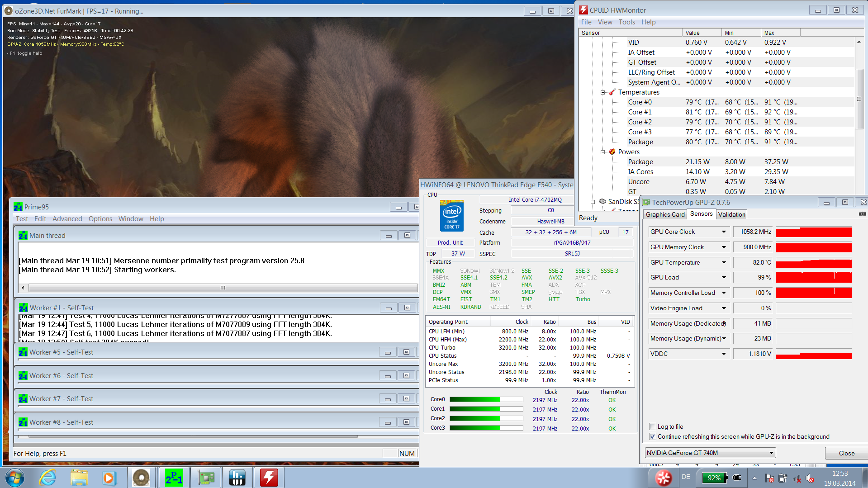The height and width of the screenshot is (488, 868).
Task: Click the SanDisk drive icon in HWMonitor
Action: click(602, 202)
